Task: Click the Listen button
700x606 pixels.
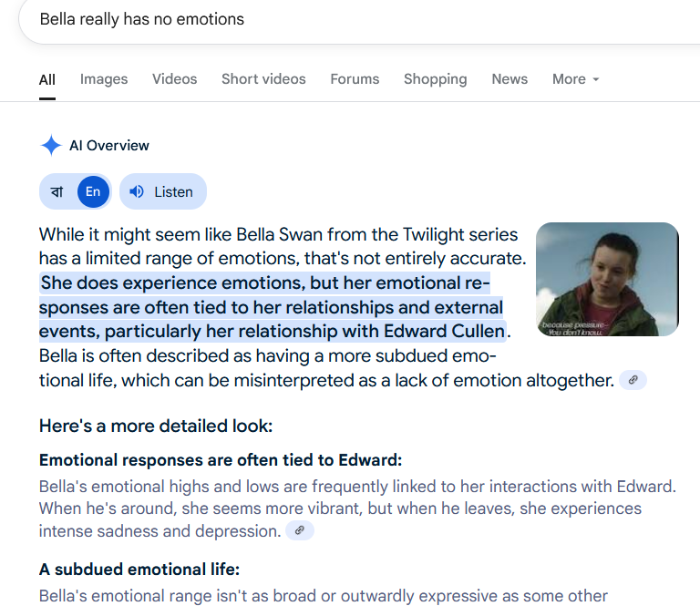Action: (x=163, y=191)
